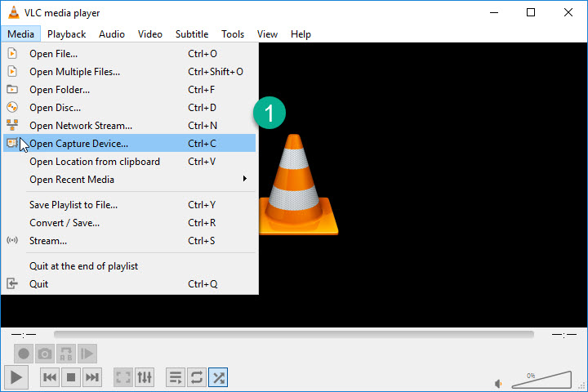
Task: Toggle the playlist view button
Action: click(176, 377)
